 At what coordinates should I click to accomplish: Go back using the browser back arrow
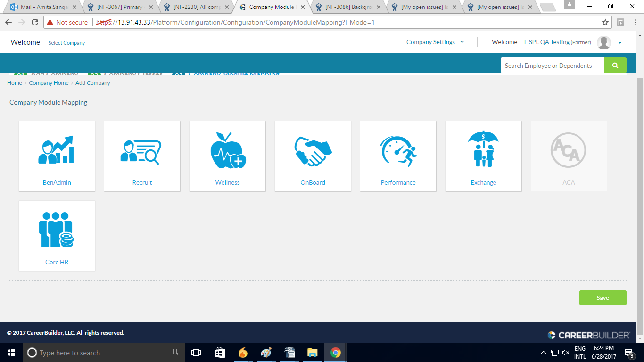tap(8, 22)
